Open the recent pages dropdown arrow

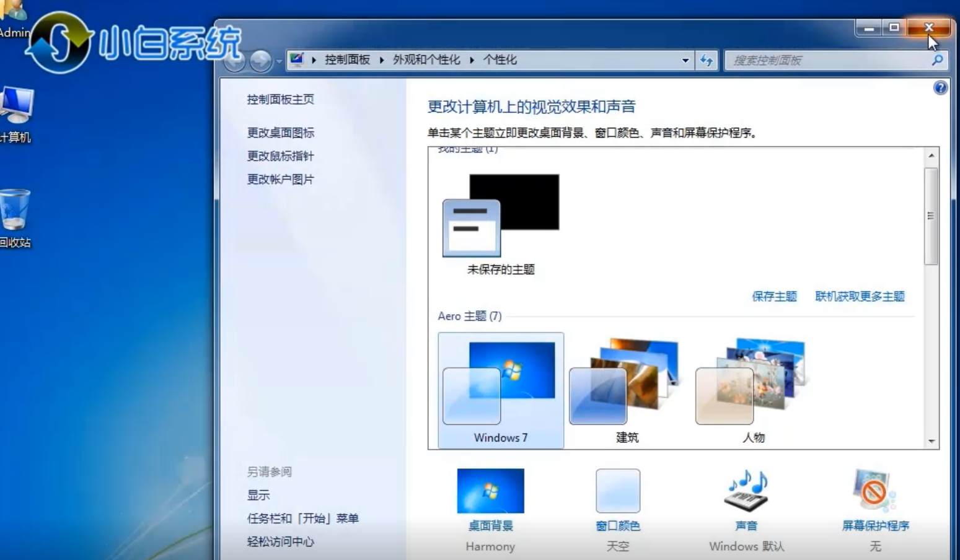pyautogui.click(x=279, y=61)
